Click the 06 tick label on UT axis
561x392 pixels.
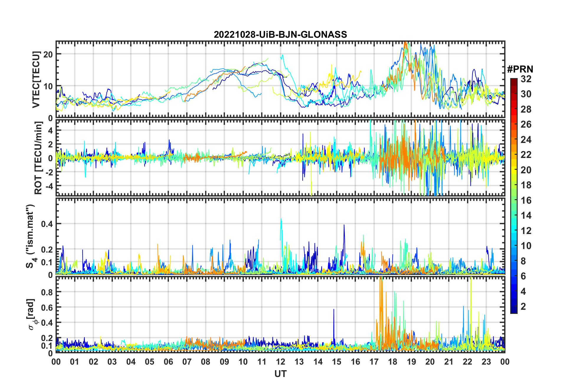[x=168, y=362]
